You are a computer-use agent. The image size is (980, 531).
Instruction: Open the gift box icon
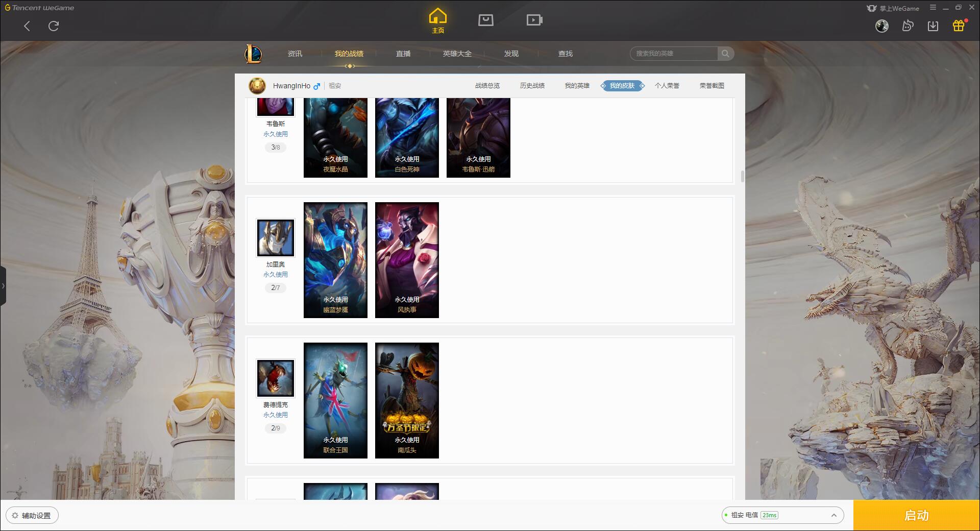(959, 26)
